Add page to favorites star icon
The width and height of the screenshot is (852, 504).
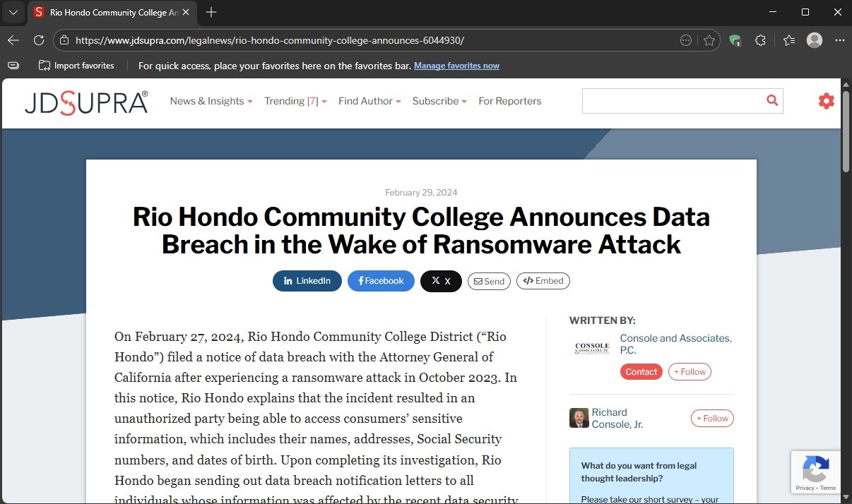pyautogui.click(x=709, y=40)
